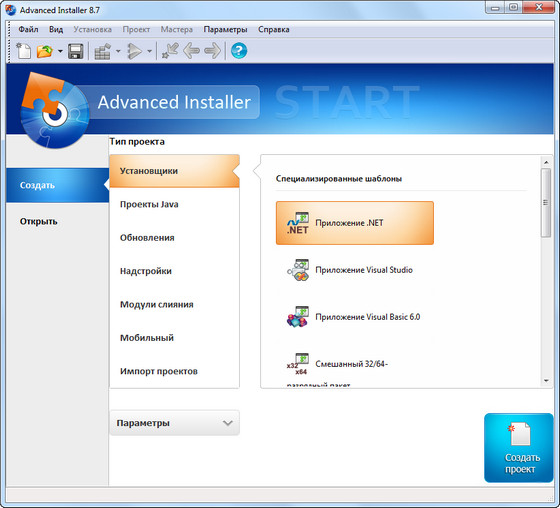Choose the Мобильный project type

[x=174, y=338]
